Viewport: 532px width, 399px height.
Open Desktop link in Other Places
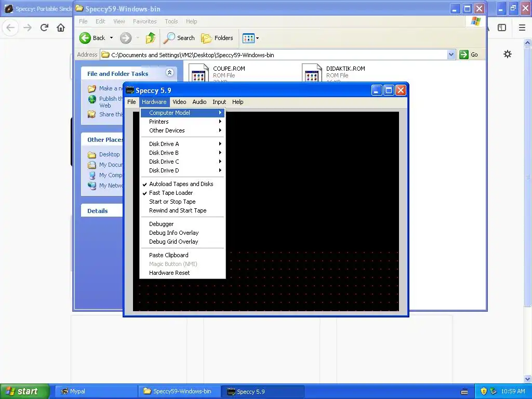point(109,154)
